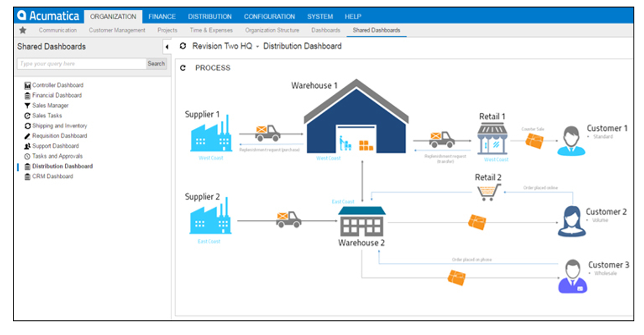
Task: Click the Warehouse 1 building icon
Action: 356,121
